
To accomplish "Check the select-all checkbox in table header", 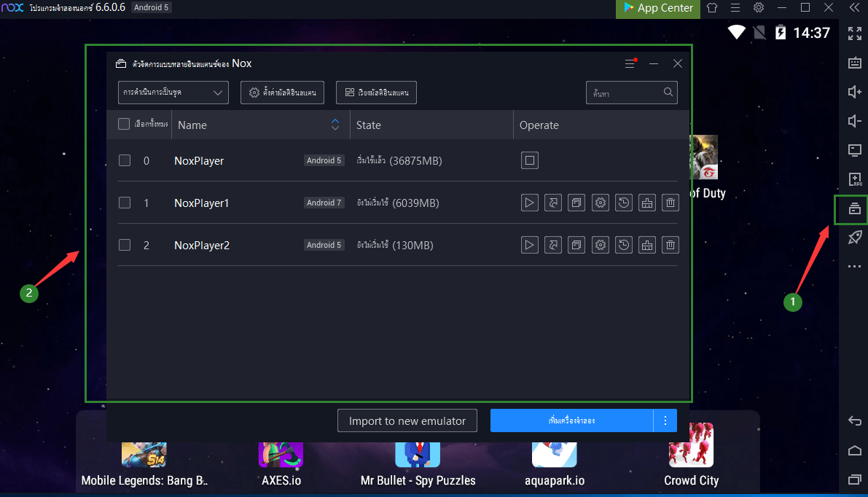I will click(124, 124).
